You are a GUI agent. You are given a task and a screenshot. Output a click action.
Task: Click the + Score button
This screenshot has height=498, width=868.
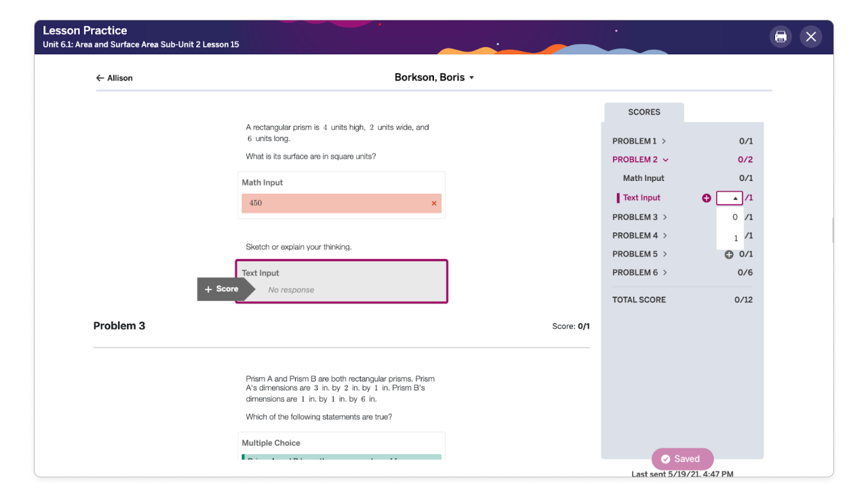[226, 289]
